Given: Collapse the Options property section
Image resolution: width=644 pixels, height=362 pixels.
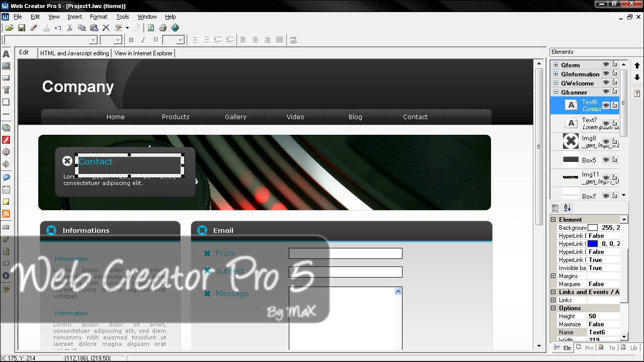Looking at the screenshot, I should (553, 308).
